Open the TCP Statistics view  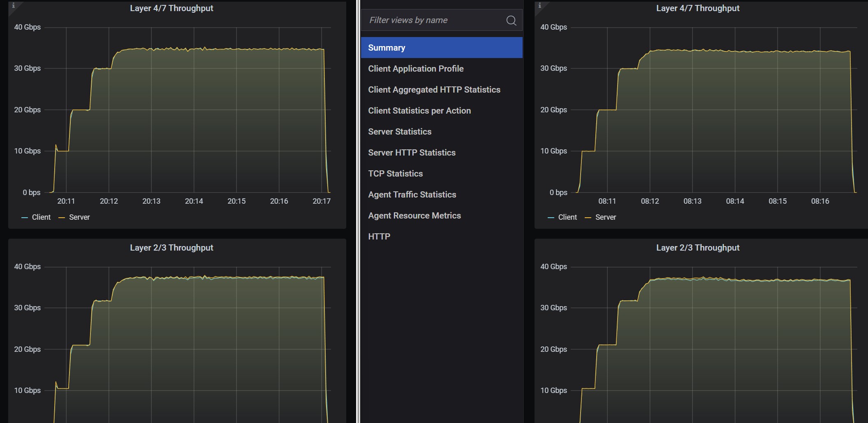(x=395, y=174)
